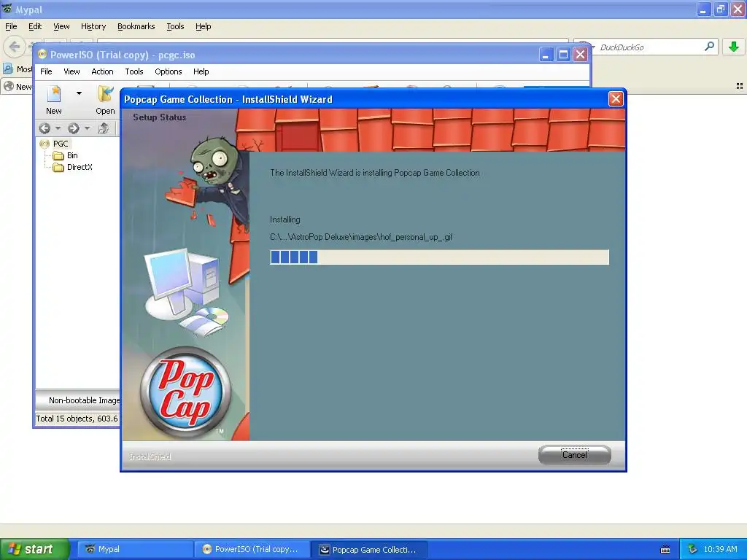Open the Mypal Help menu

coord(204,26)
